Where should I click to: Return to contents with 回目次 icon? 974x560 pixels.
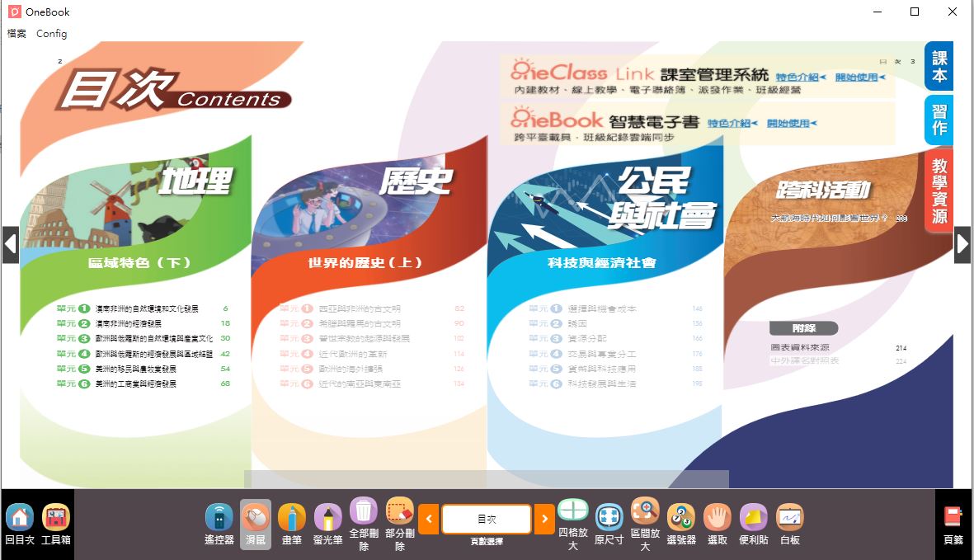pos(19,524)
